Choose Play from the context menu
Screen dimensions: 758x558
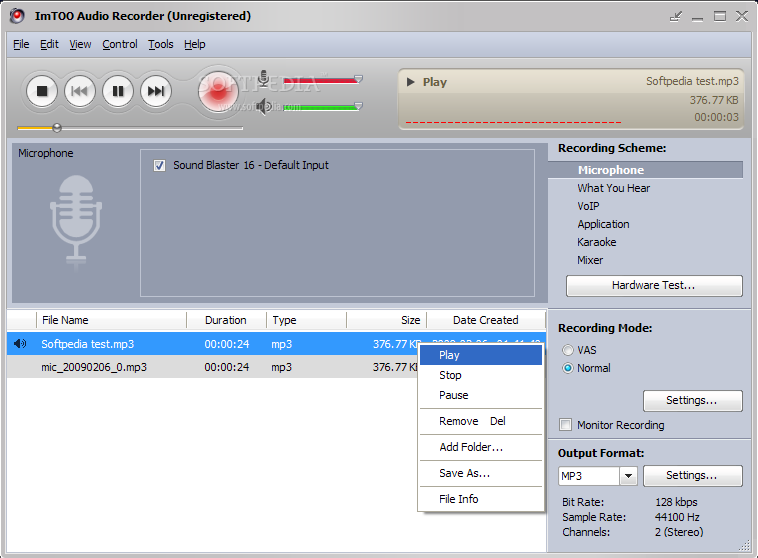481,355
